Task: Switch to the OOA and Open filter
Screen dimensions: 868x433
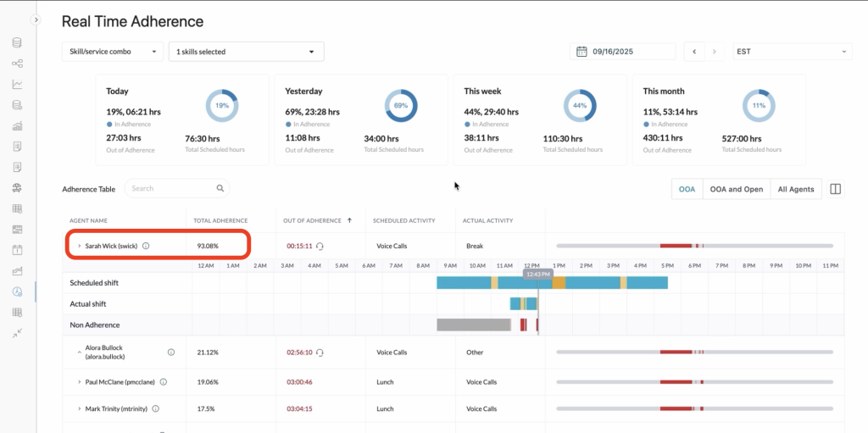Action: click(736, 189)
